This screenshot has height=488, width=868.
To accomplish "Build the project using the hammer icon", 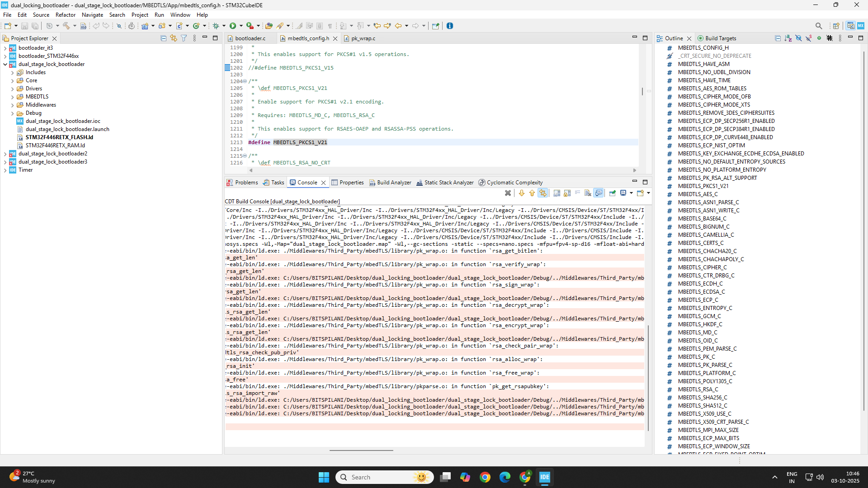I will pyautogui.click(x=67, y=26).
